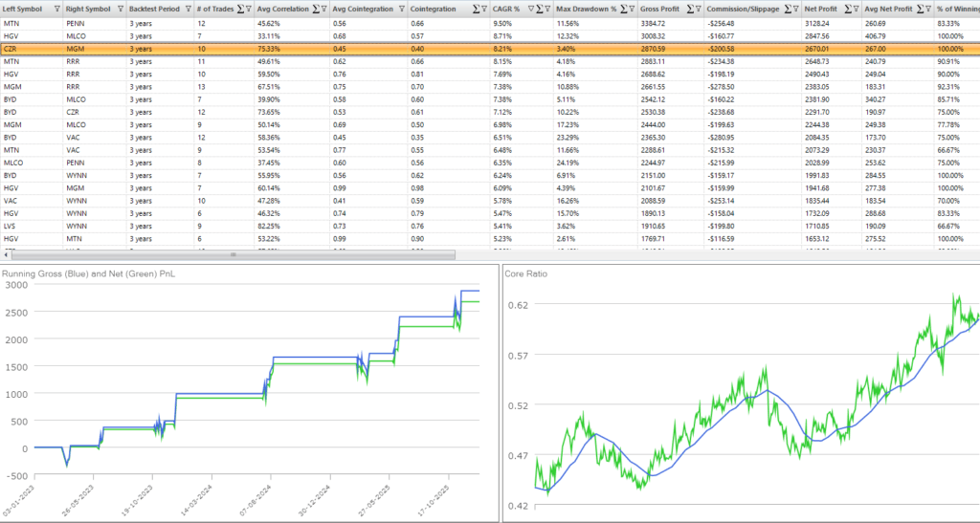Click the Backtest Period filter icon
980x523 pixels.
(x=186, y=7)
